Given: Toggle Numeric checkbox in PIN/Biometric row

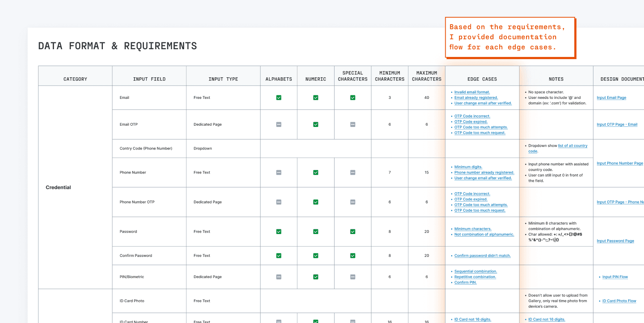Looking at the screenshot, I should click(x=316, y=277).
